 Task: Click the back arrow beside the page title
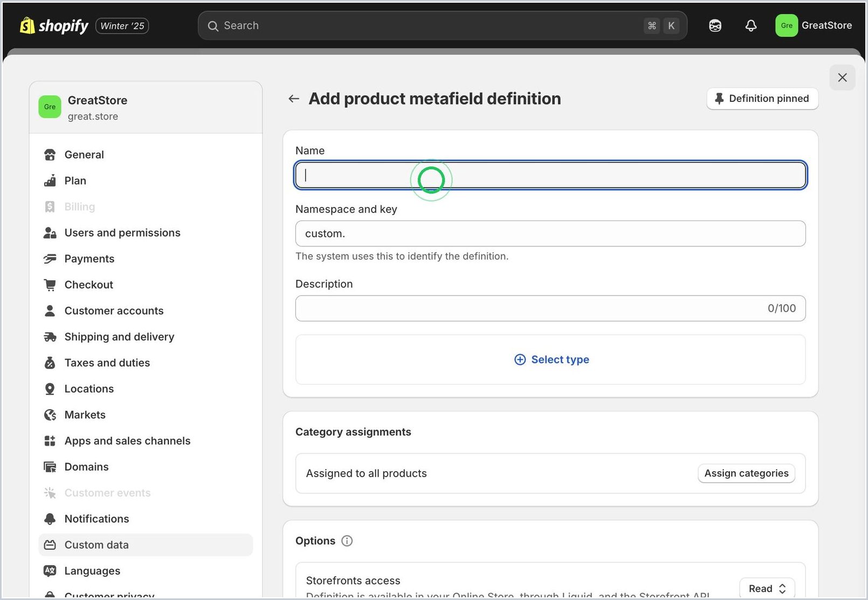(294, 99)
